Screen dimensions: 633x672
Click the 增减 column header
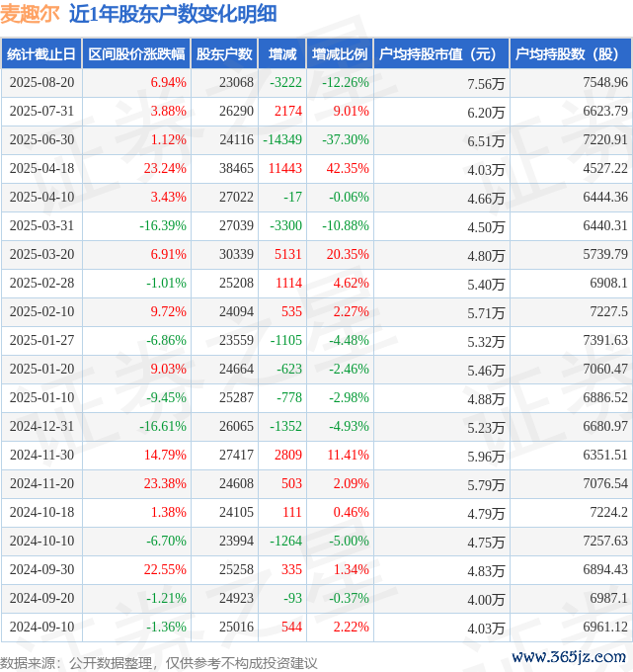tap(282, 54)
